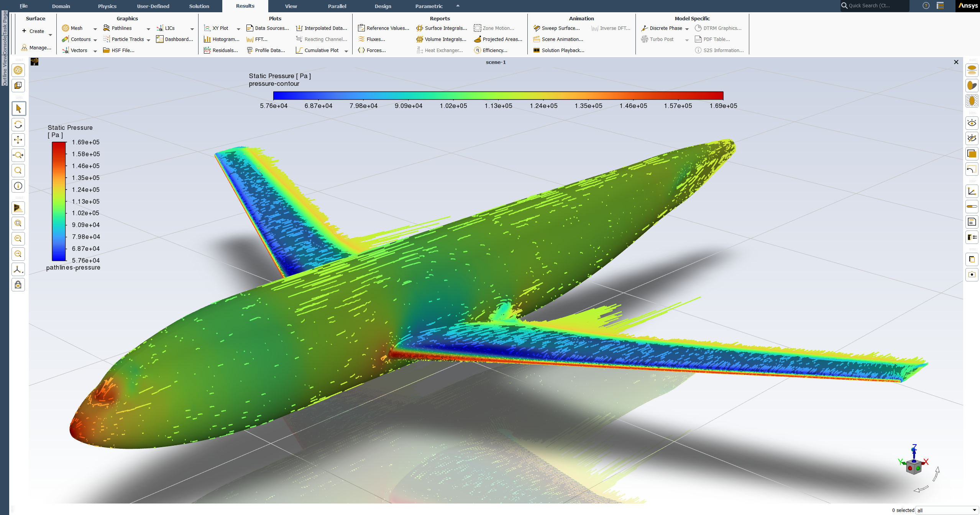Switch to the Domain tab

tap(61, 6)
